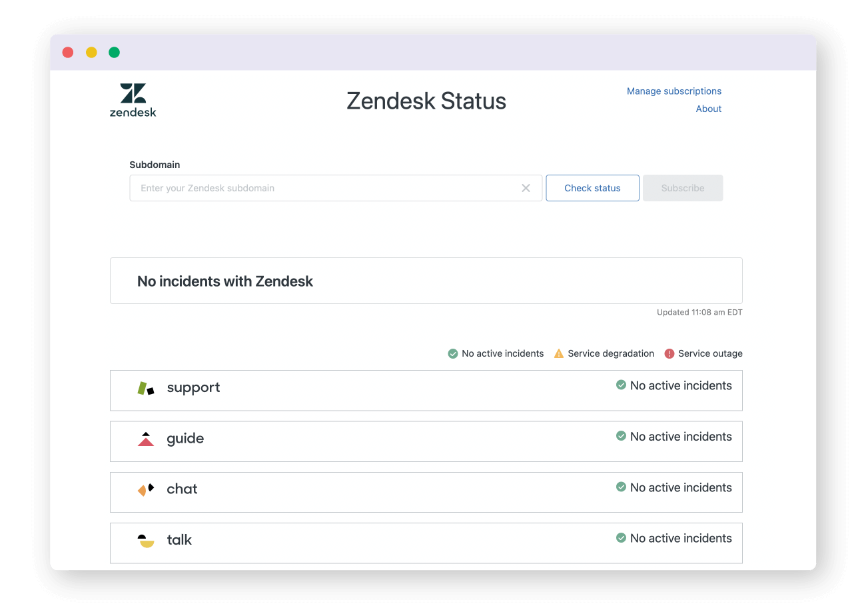Click the support product icon

pyautogui.click(x=146, y=388)
